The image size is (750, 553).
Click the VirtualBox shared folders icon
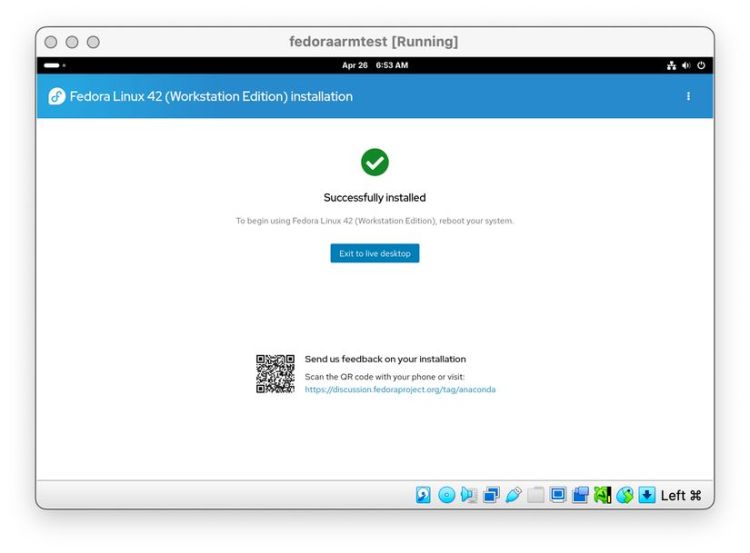pyautogui.click(x=536, y=495)
